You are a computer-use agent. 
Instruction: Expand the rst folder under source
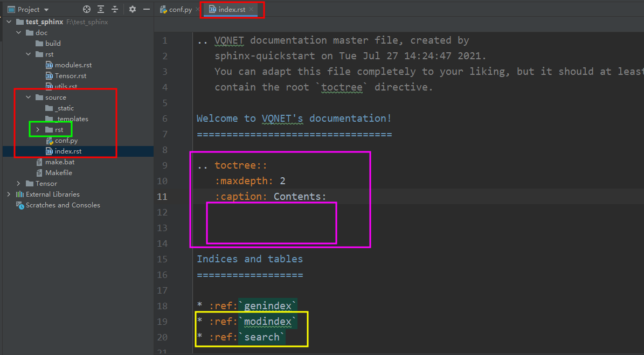point(38,129)
